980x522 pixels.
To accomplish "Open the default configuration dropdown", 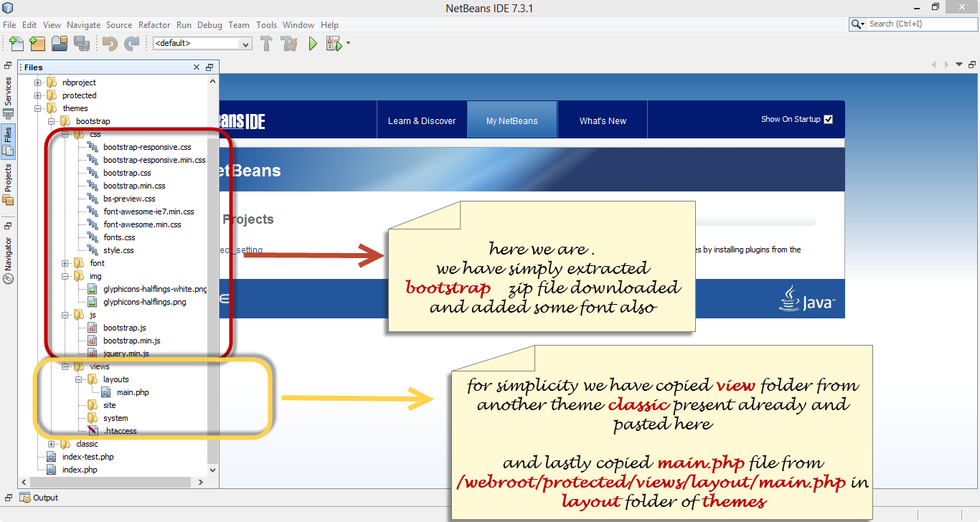I will tap(202, 44).
